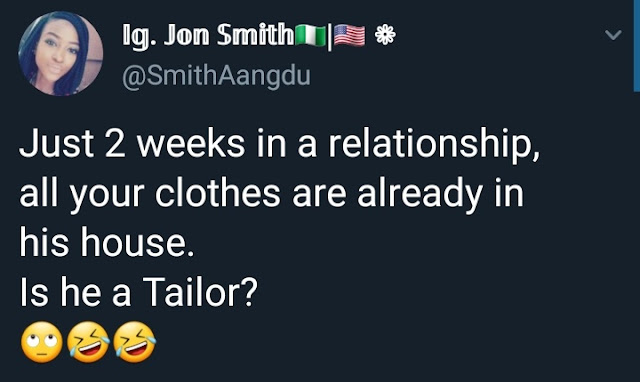640x382 pixels.
Task: Click the word "relationship," in tweet
Action: 434,144
